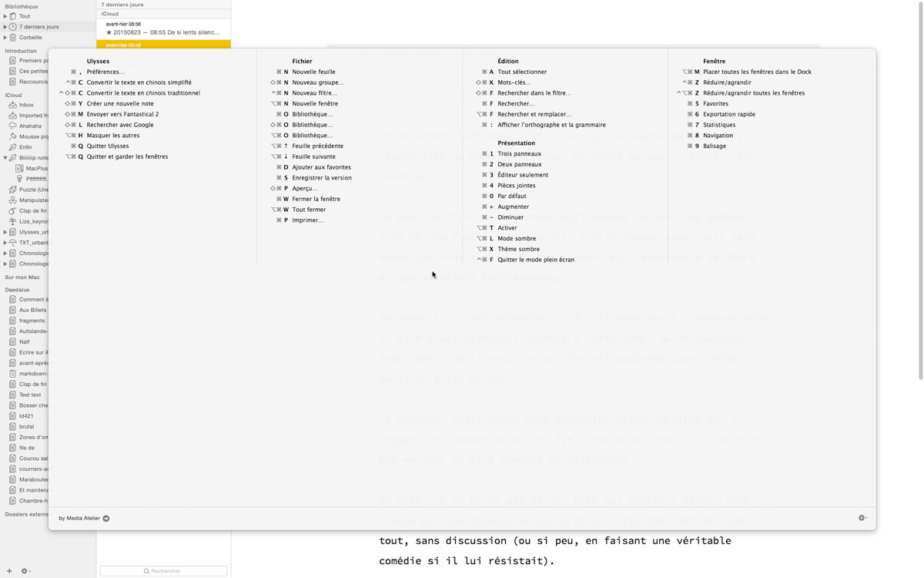The width and height of the screenshot is (924, 578).
Task: Select Balisage under Fenêtre
Action: 715,146
